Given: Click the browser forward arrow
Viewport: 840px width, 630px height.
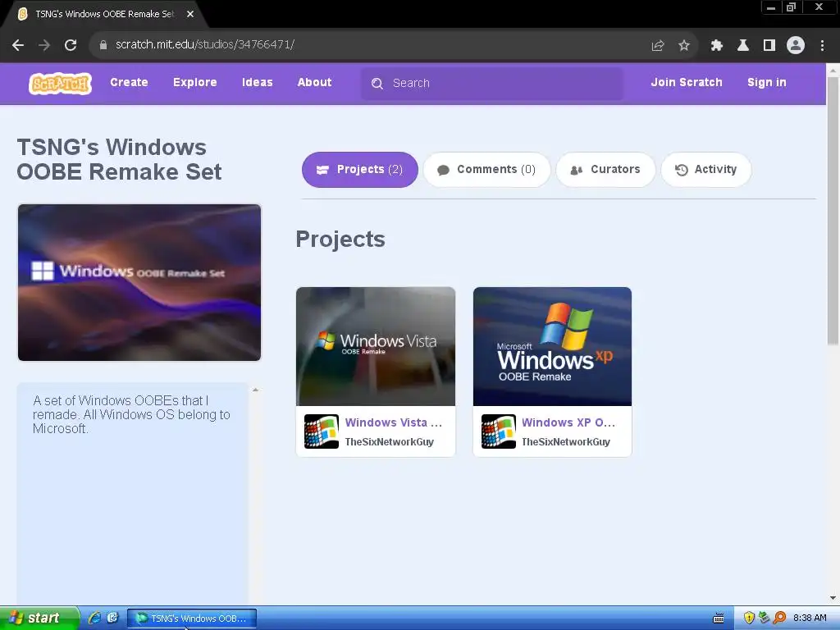Looking at the screenshot, I should coord(44,45).
